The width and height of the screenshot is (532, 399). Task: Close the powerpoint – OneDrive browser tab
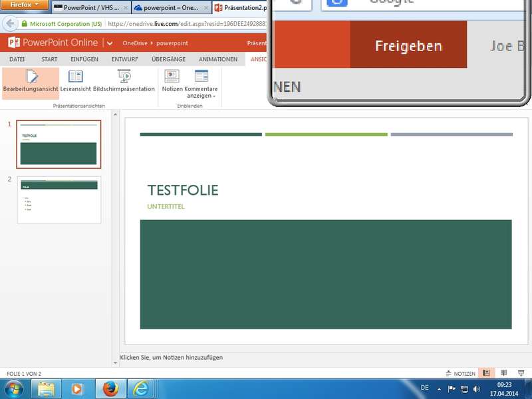(x=205, y=7)
